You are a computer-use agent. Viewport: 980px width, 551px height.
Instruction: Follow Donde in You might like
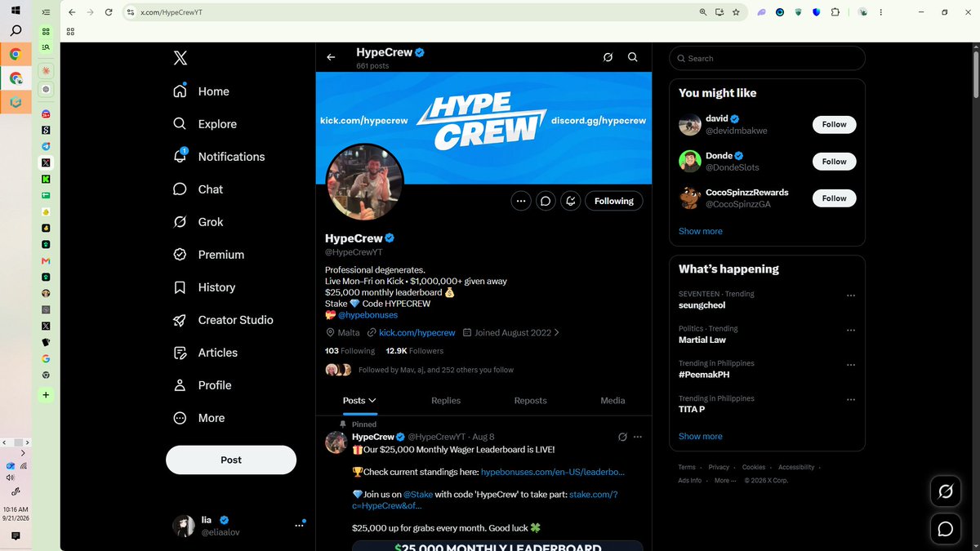[x=834, y=161]
